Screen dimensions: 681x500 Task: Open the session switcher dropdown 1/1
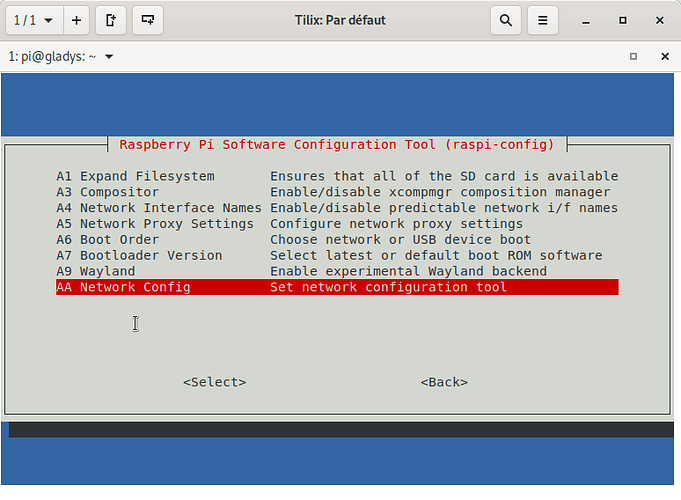pyautogui.click(x=34, y=20)
